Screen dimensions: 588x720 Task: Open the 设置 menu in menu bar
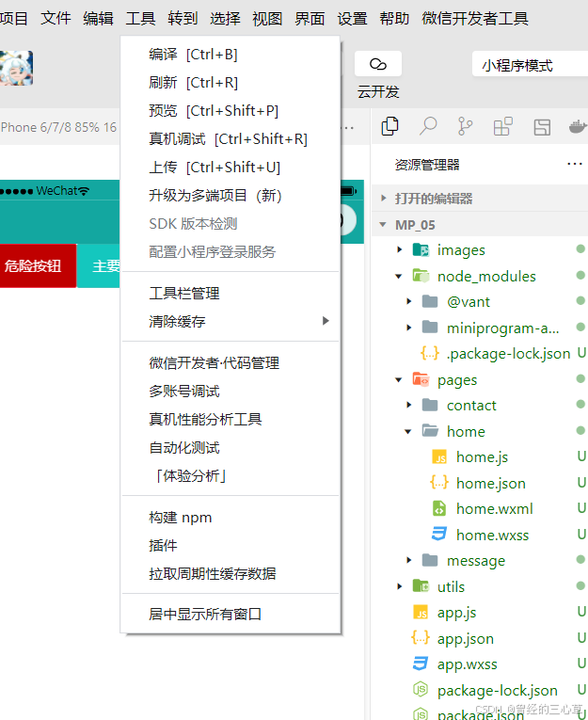pos(352,19)
